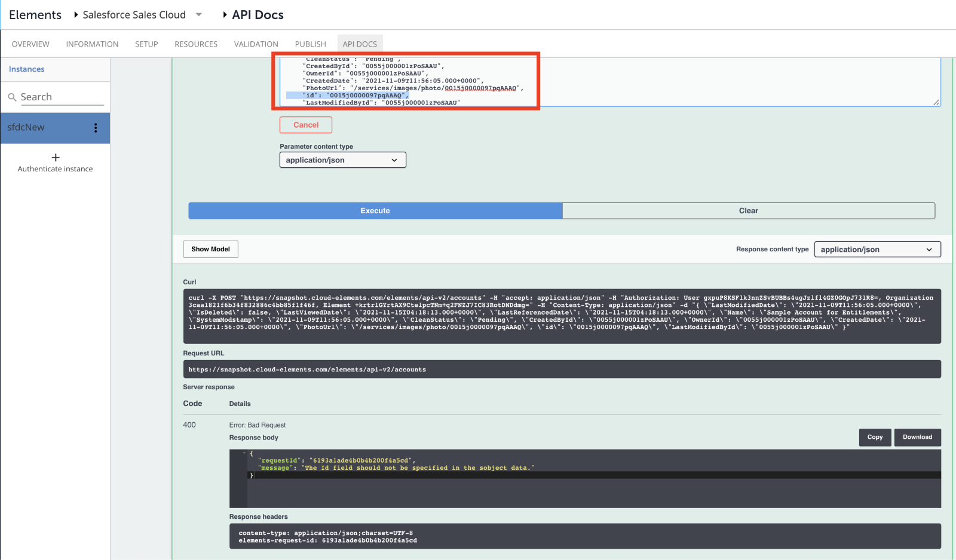Image resolution: width=956 pixels, height=560 pixels.
Task: Click the "Response content type" label
Action: coord(772,250)
